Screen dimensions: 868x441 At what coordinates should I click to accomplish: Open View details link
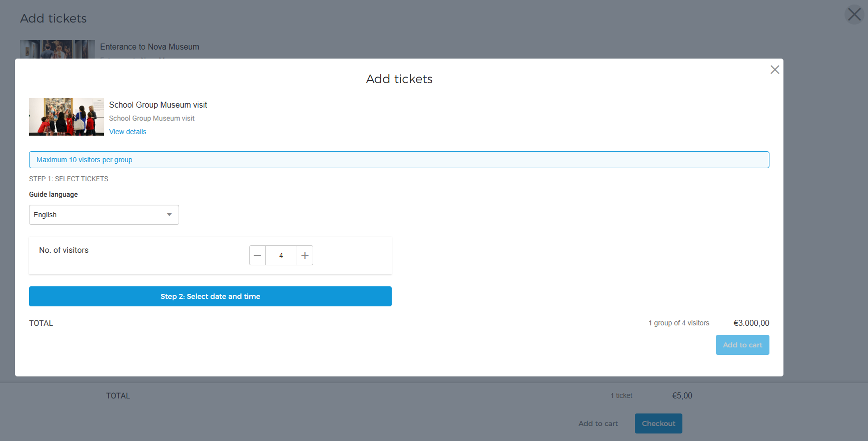[128, 132]
